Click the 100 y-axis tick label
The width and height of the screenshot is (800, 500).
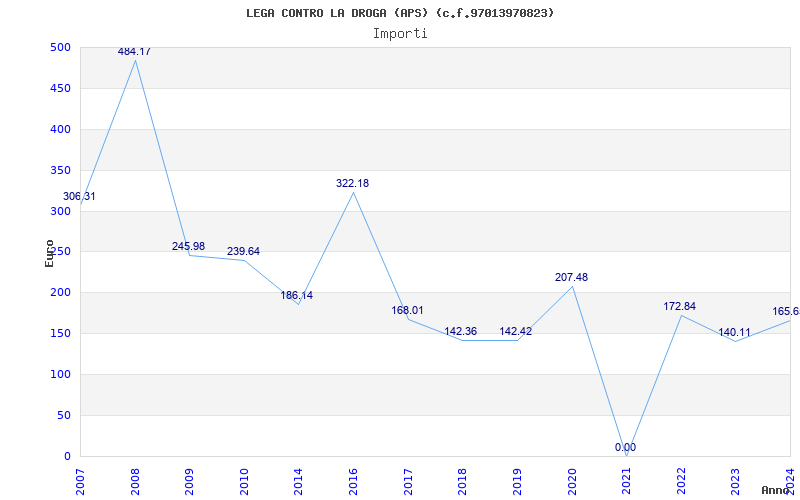click(x=60, y=374)
